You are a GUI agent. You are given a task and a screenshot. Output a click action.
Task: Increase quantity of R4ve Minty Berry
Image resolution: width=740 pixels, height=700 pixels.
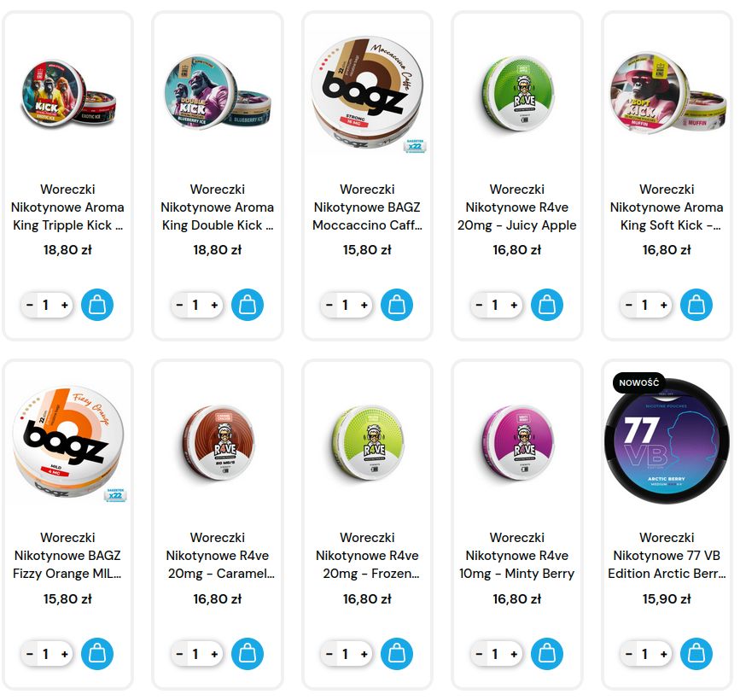514,654
